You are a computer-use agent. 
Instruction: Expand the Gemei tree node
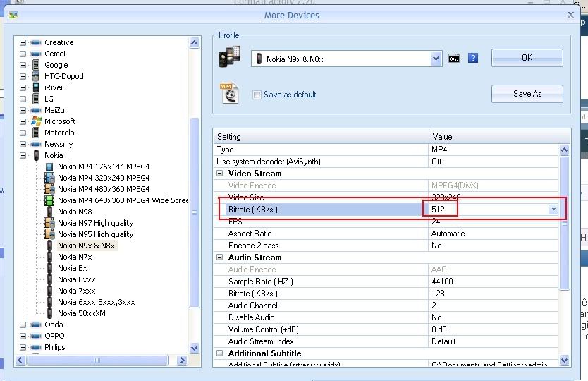click(x=23, y=54)
